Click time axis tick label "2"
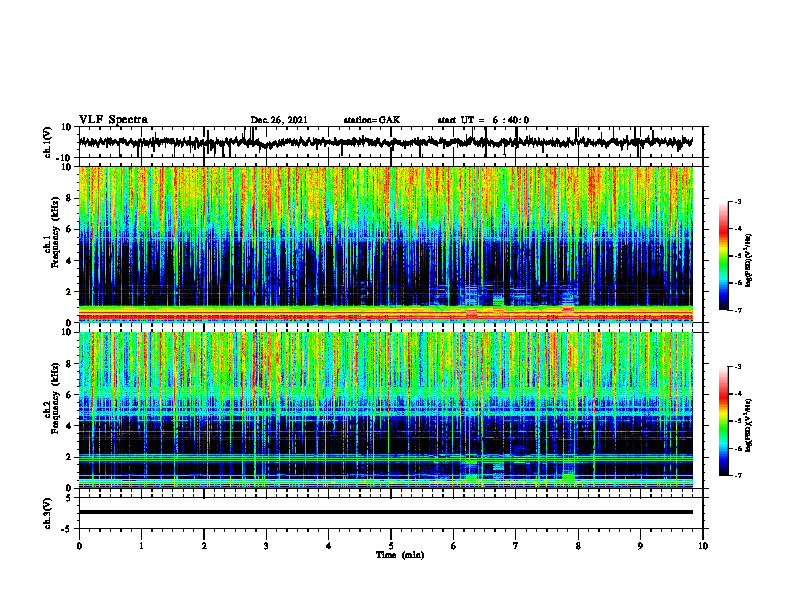 [204, 546]
